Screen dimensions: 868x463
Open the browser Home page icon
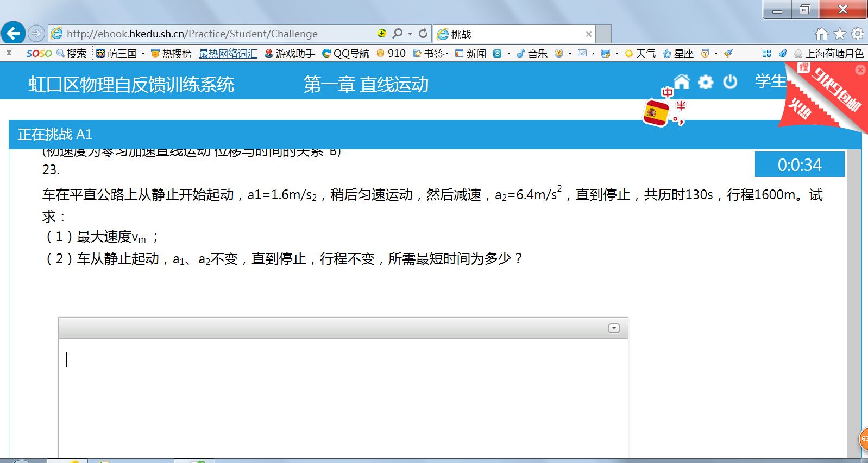pos(821,34)
